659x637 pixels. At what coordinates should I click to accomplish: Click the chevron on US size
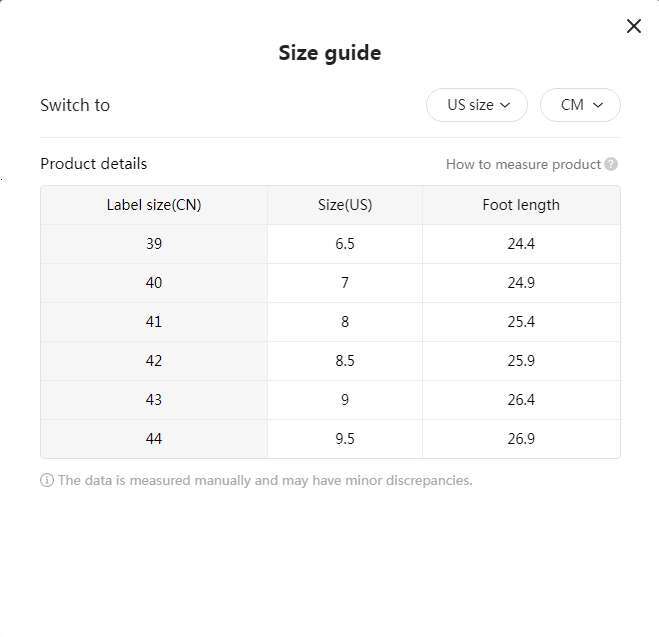505,105
